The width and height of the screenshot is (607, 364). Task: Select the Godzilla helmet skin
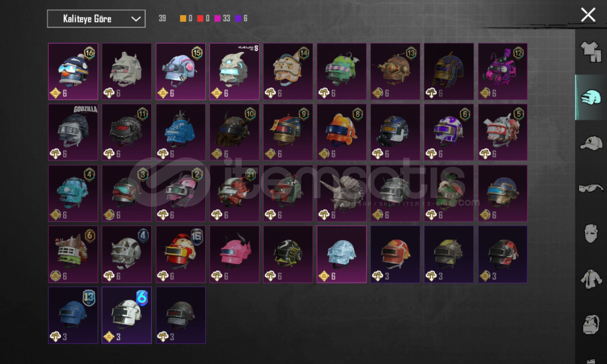tap(73, 132)
